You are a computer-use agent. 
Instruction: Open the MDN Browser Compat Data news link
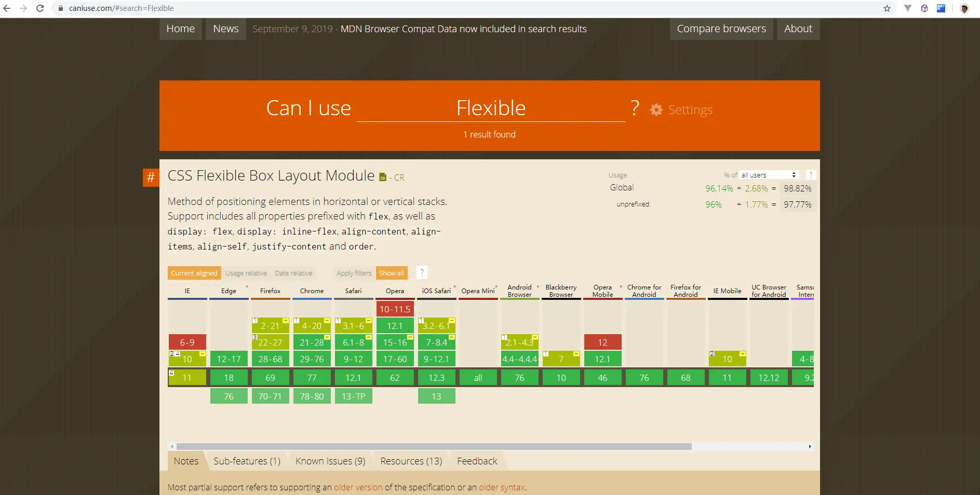click(x=463, y=29)
